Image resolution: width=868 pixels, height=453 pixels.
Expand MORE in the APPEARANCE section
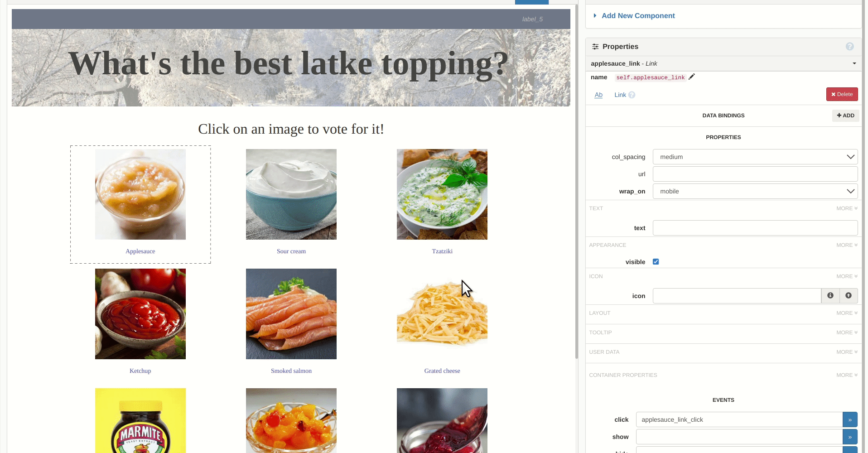(x=847, y=245)
